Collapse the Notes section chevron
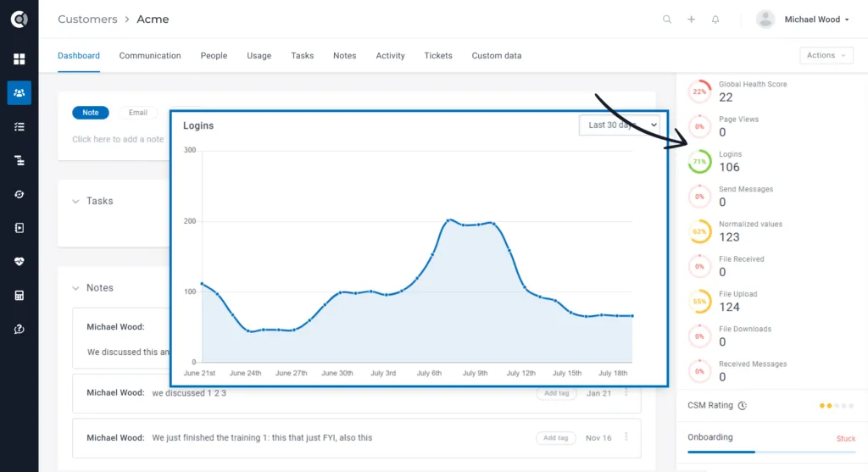 [75, 288]
